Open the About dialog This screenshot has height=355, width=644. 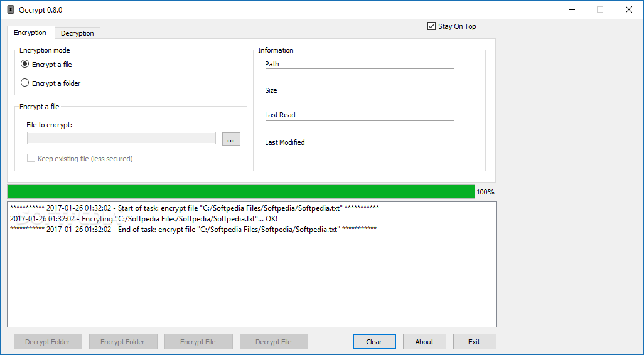(x=424, y=341)
